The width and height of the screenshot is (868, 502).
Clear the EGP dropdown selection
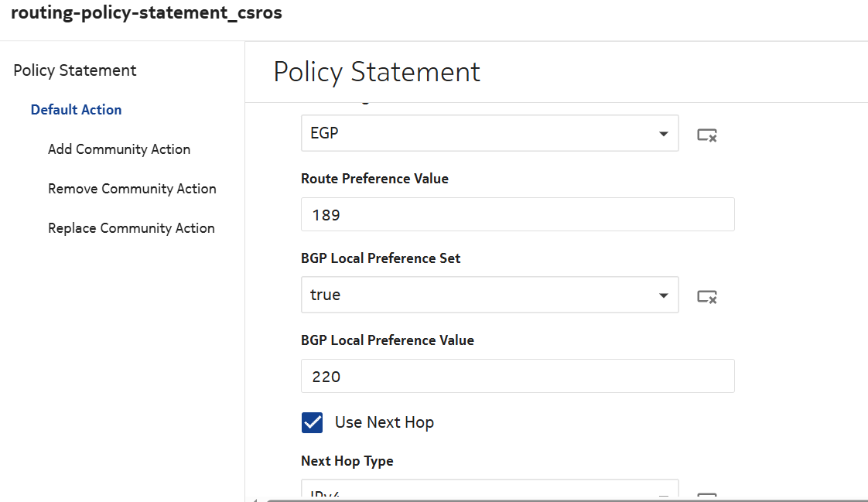click(706, 135)
